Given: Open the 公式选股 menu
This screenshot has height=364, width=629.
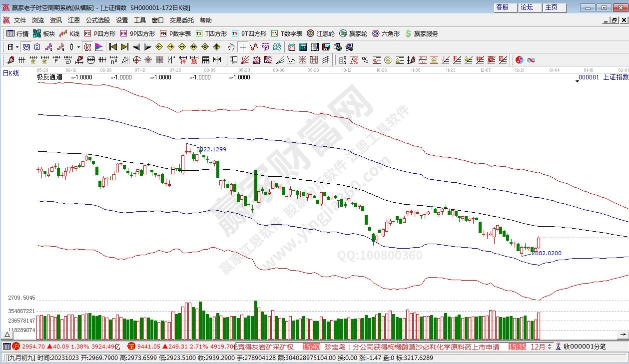Looking at the screenshot, I should tap(97, 20).
